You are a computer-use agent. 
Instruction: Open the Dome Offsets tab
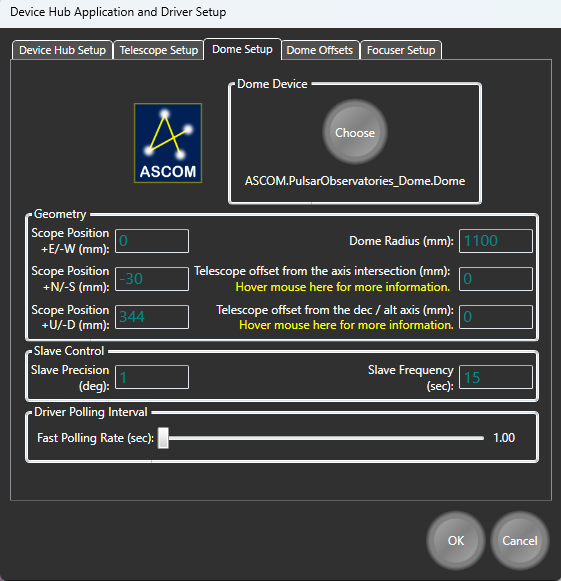coord(320,50)
